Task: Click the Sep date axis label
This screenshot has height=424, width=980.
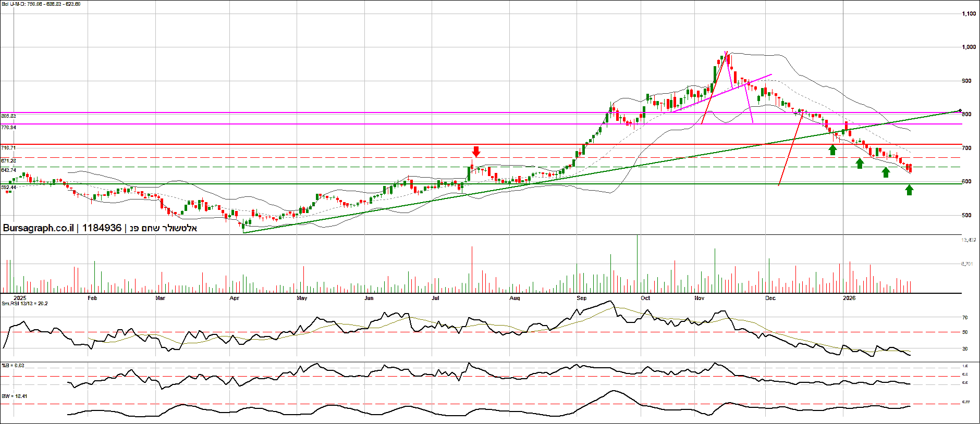Action: pyautogui.click(x=582, y=298)
